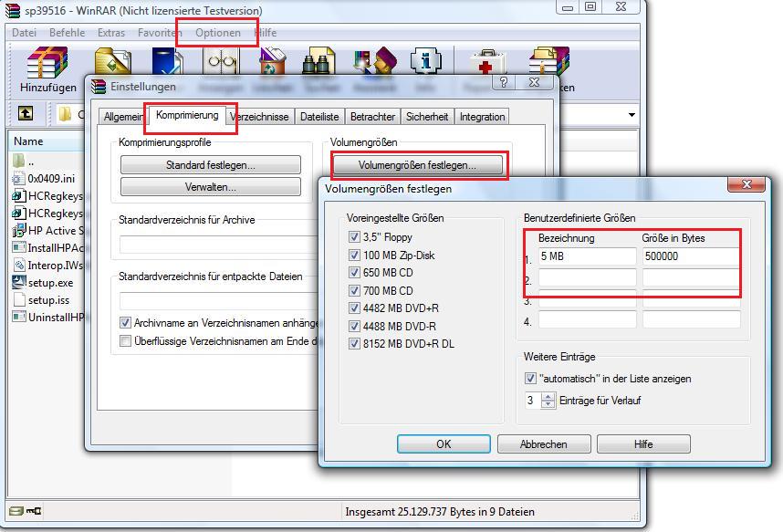Viewport: 783px width, 532px height.
Task: Select the UninstallHP file icon
Action: (19, 317)
